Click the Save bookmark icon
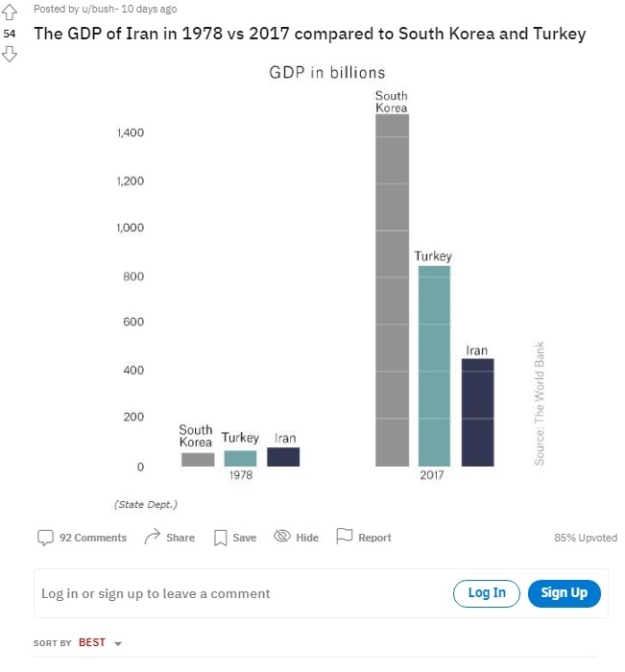The height and width of the screenshot is (672, 625). pos(220,538)
